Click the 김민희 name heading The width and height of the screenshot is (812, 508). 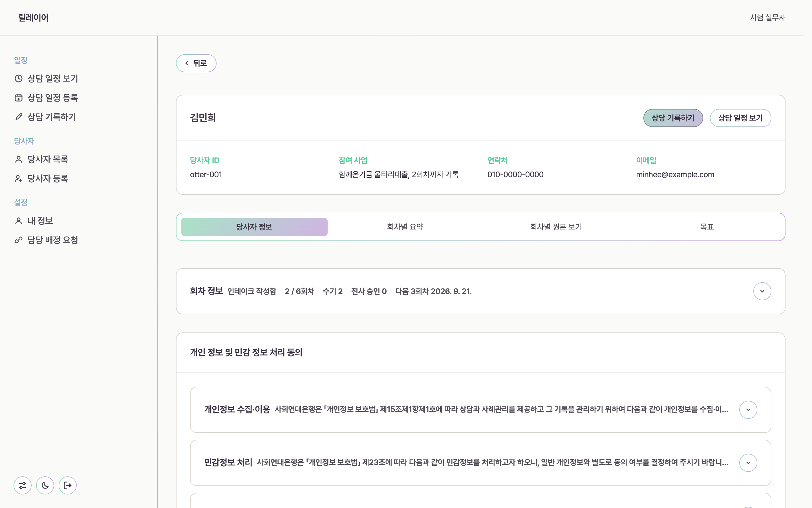coord(203,118)
